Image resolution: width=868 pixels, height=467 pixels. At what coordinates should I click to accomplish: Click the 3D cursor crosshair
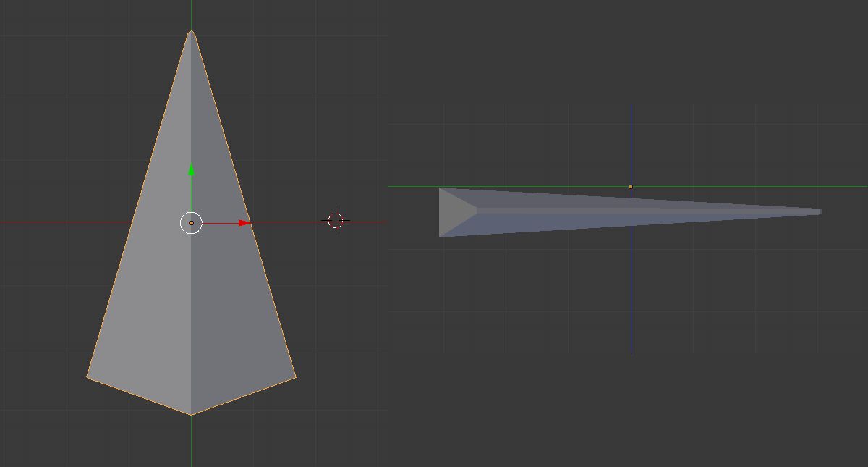coord(336,221)
